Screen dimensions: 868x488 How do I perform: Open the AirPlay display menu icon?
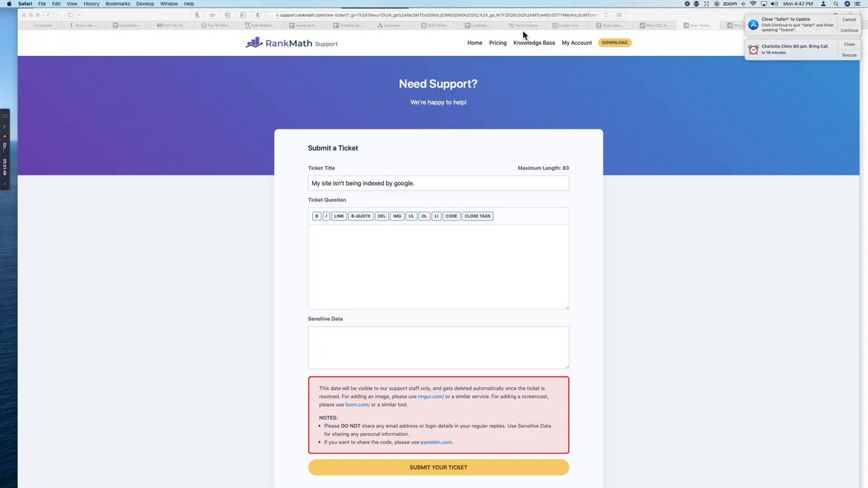(764, 4)
